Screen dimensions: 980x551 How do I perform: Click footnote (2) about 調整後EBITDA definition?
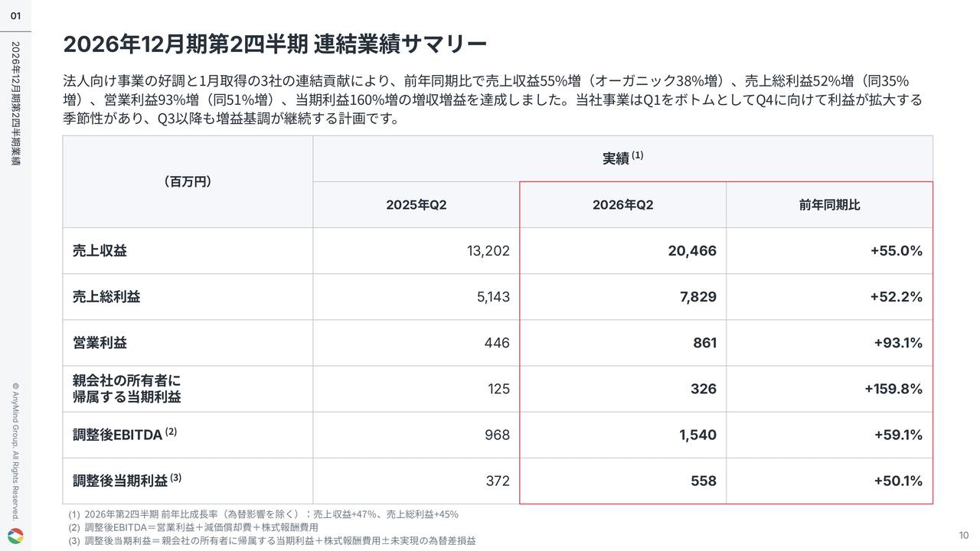193,527
